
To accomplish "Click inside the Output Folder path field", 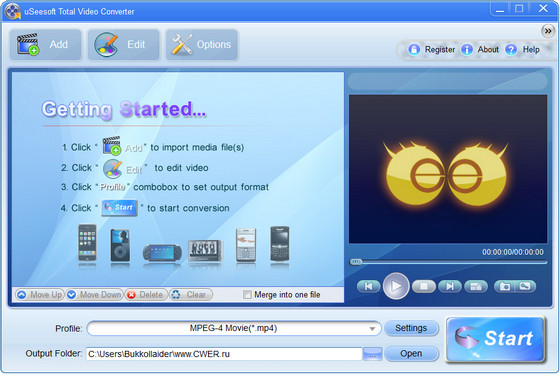I will click(x=224, y=354).
